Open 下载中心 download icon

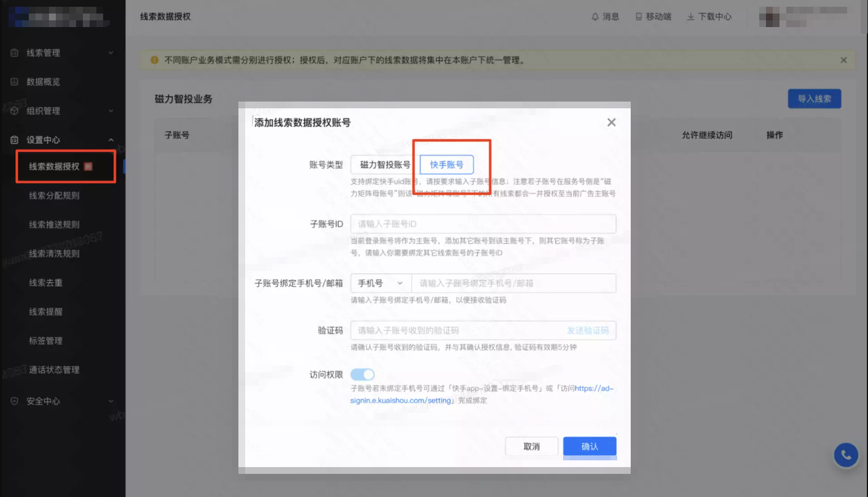coord(691,16)
